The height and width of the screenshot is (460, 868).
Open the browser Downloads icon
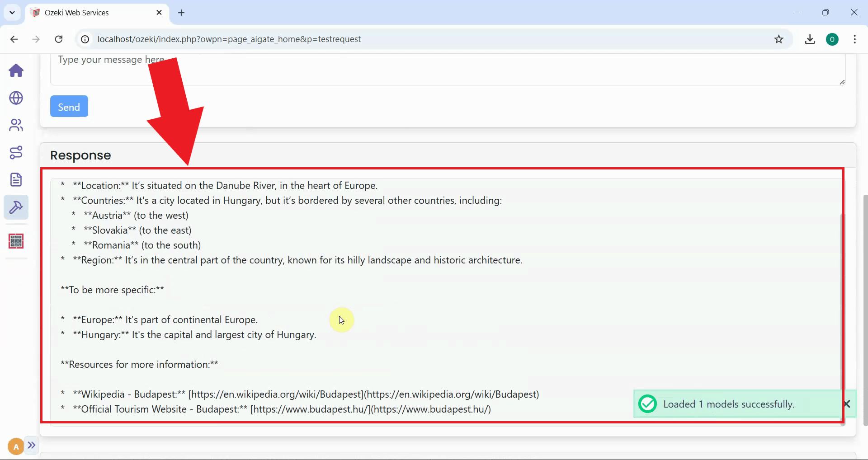pyautogui.click(x=810, y=39)
